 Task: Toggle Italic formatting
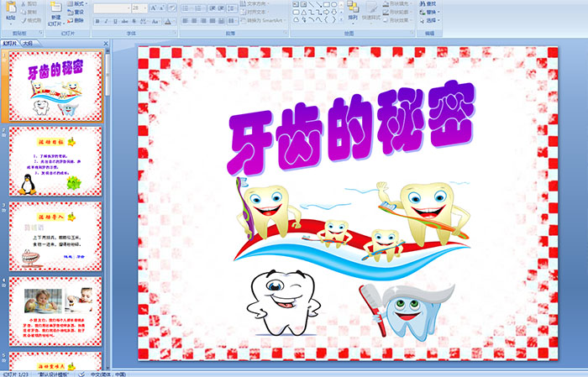pos(106,21)
